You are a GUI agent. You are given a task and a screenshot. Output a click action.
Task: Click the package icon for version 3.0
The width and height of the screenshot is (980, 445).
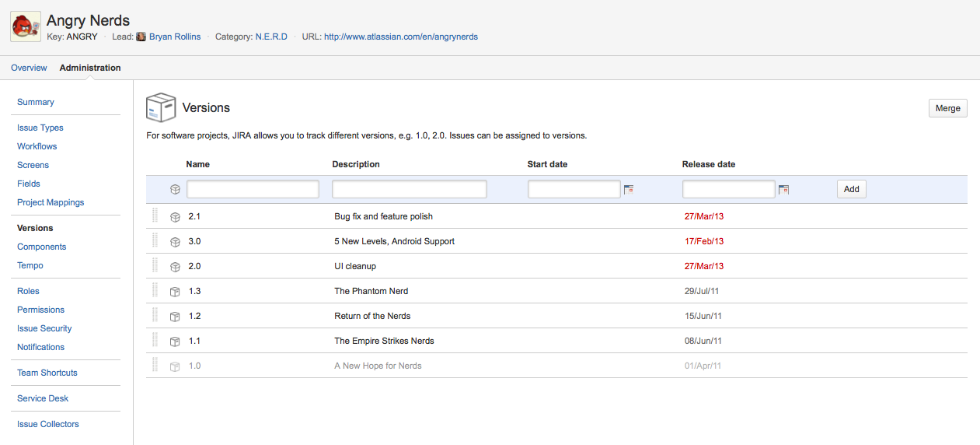[176, 242]
